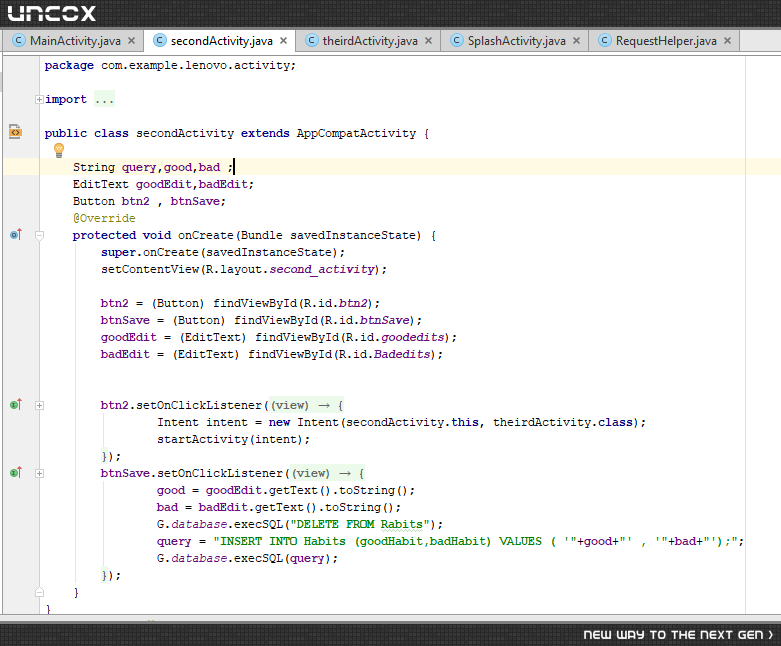Click the onCreate method name
Image resolution: width=781 pixels, height=646 pixels.
point(206,235)
